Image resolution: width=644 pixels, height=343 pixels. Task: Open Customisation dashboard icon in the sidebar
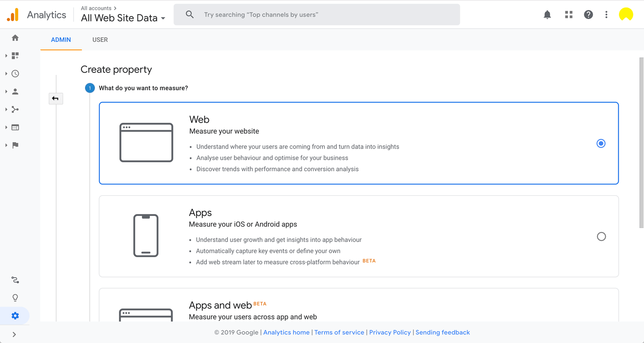(x=15, y=56)
